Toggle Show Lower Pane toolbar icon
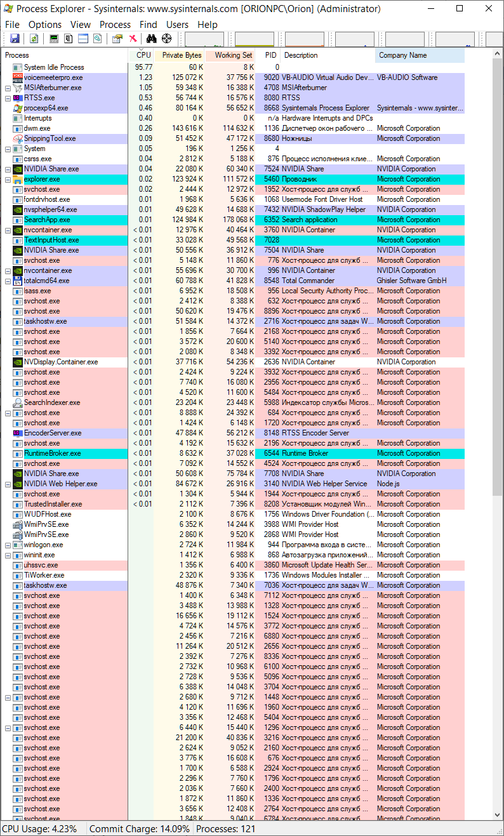504x836 pixels. pos(83,39)
